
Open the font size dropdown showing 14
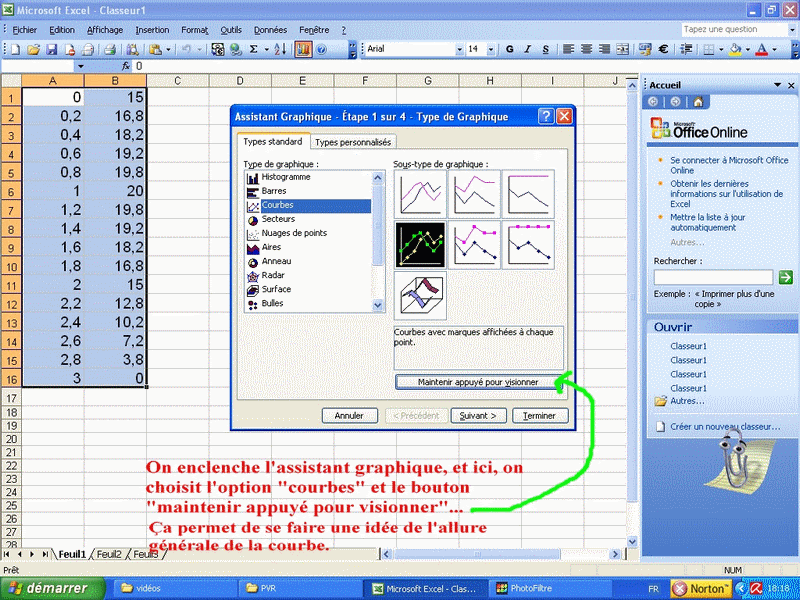point(490,49)
